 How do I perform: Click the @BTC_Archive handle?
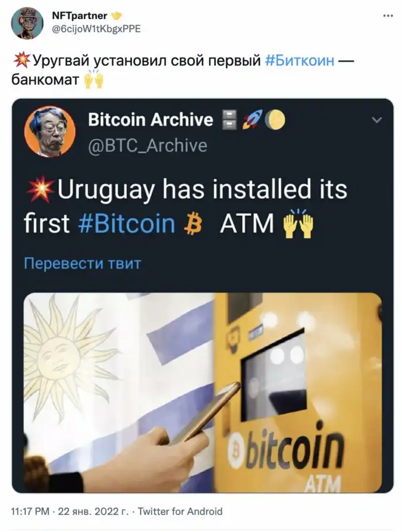pyautogui.click(x=148, y=145)
